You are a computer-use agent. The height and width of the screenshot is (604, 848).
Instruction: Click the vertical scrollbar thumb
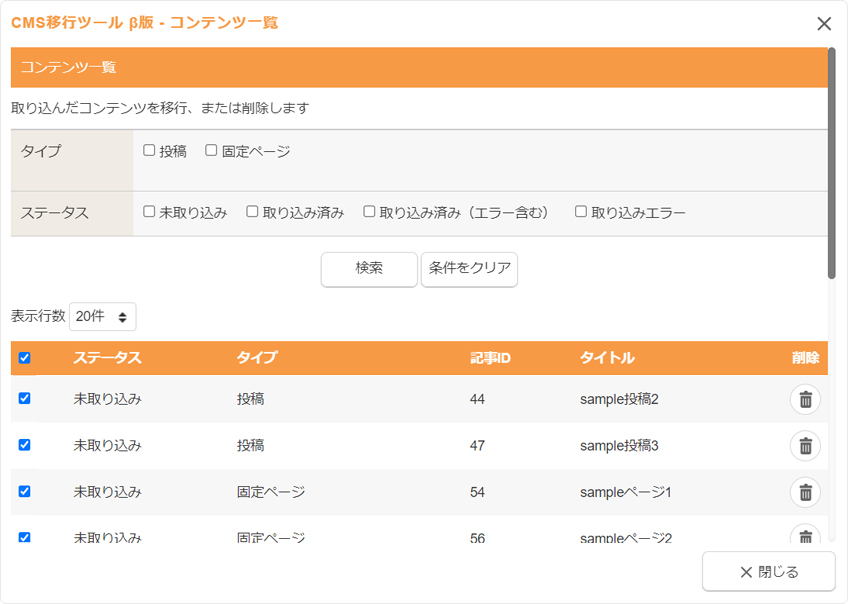pyautogui.click(x=831, y=150)
